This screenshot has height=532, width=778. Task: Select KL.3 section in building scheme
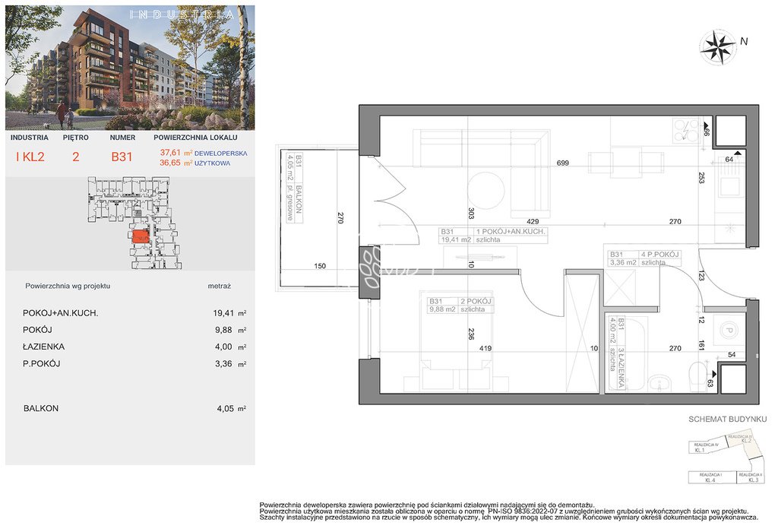[x=754, y=477]
